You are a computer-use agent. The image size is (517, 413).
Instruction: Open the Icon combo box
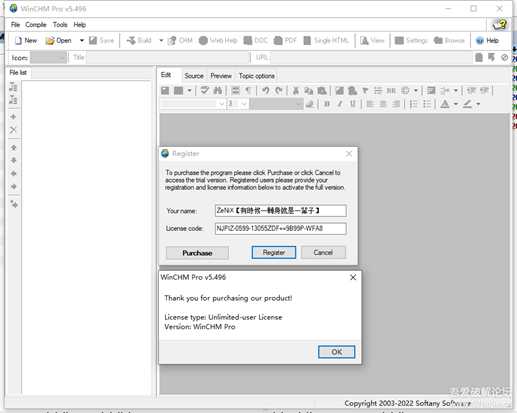(x=49, y=58)
